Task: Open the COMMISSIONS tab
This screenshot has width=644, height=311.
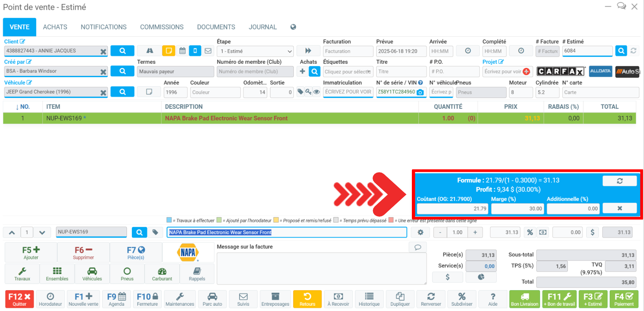Action: point(162,27)
